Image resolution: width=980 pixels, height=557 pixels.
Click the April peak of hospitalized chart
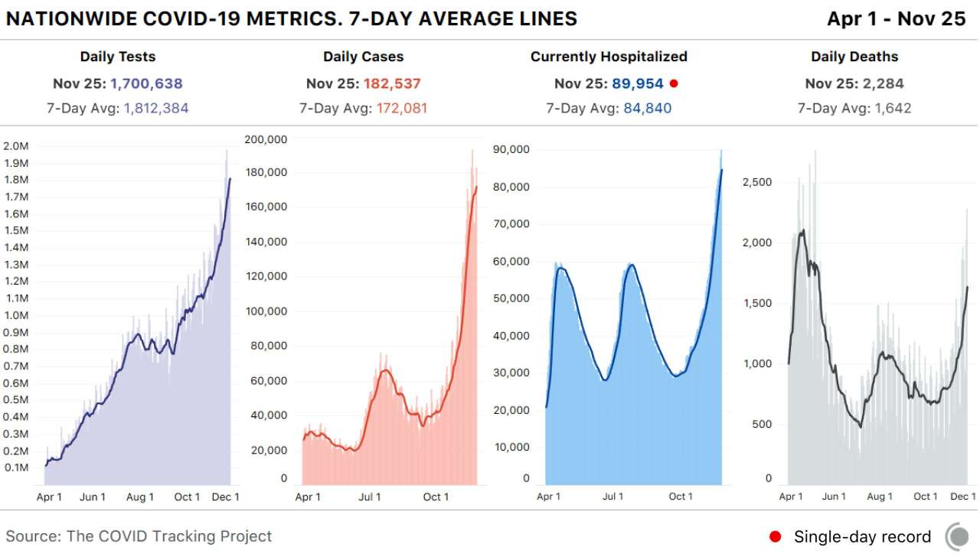(561, 268)
